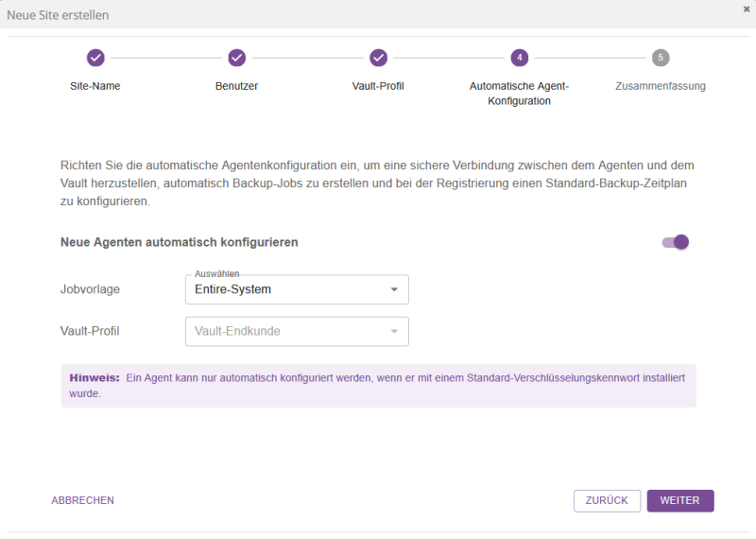Viewport: 756px width, 539px height.
Task: Click the Hinweis note text
Action: click(x=379, y=386)
